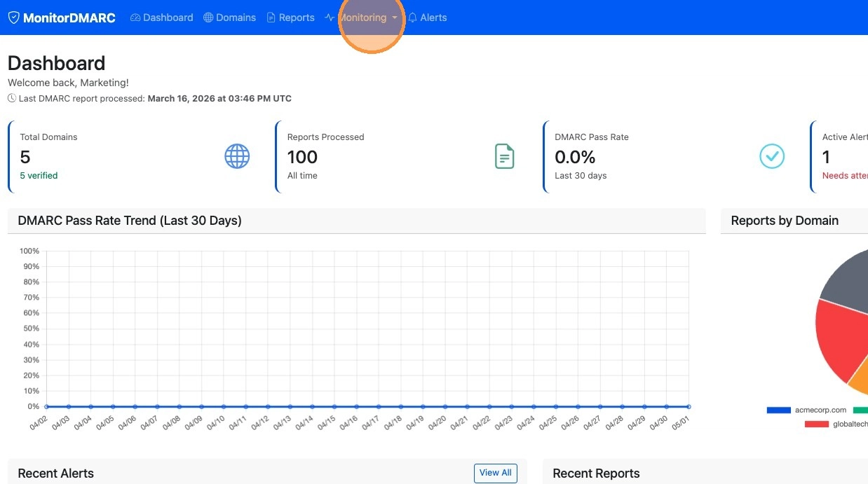
Task: Click the 04/10 date label on the x-axis
Action: [215, 422]
